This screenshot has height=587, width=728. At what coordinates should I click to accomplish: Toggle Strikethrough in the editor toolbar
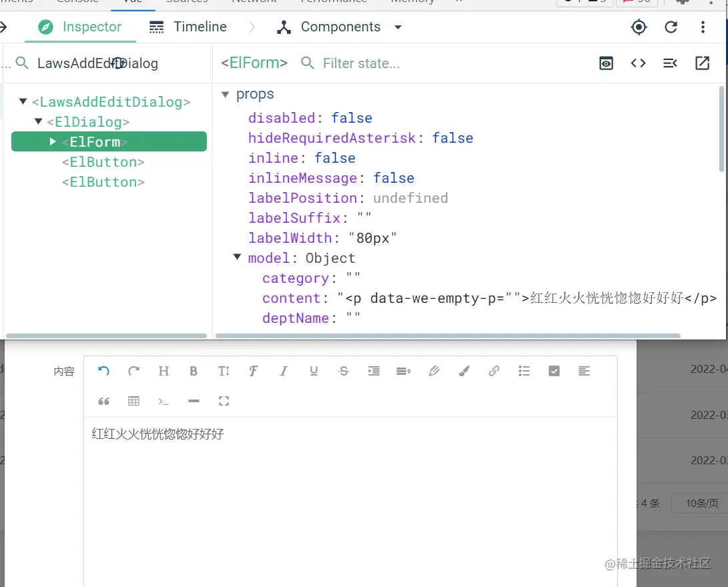[x=344, y=371]
